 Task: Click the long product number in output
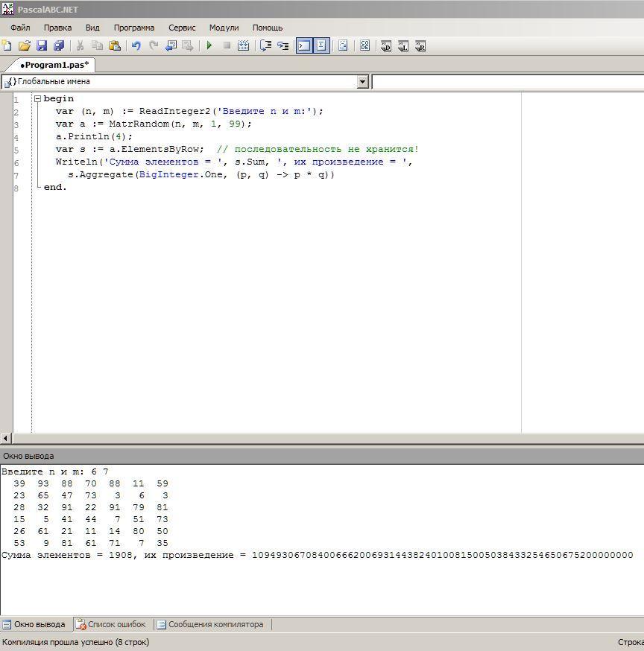pos(443,555)
